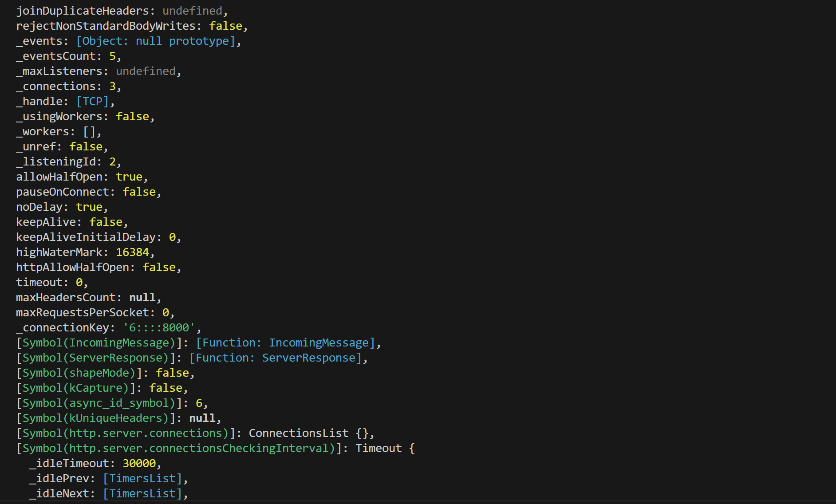The height and width of the screenshot is (504, 836).
Task: Click '[Symbol(http.server.connections)]' key
Action: [126, 433]
